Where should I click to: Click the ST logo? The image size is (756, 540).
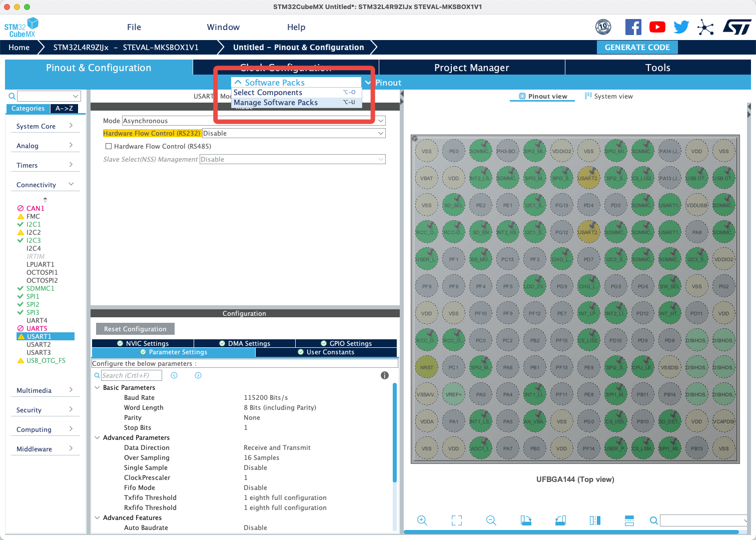[737, 27]
